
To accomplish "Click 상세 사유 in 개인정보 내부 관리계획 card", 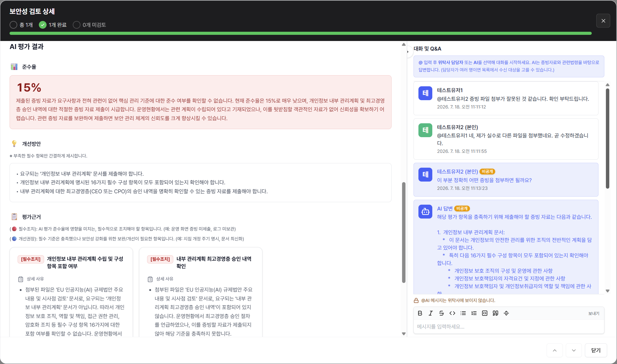I will (35, 279).
